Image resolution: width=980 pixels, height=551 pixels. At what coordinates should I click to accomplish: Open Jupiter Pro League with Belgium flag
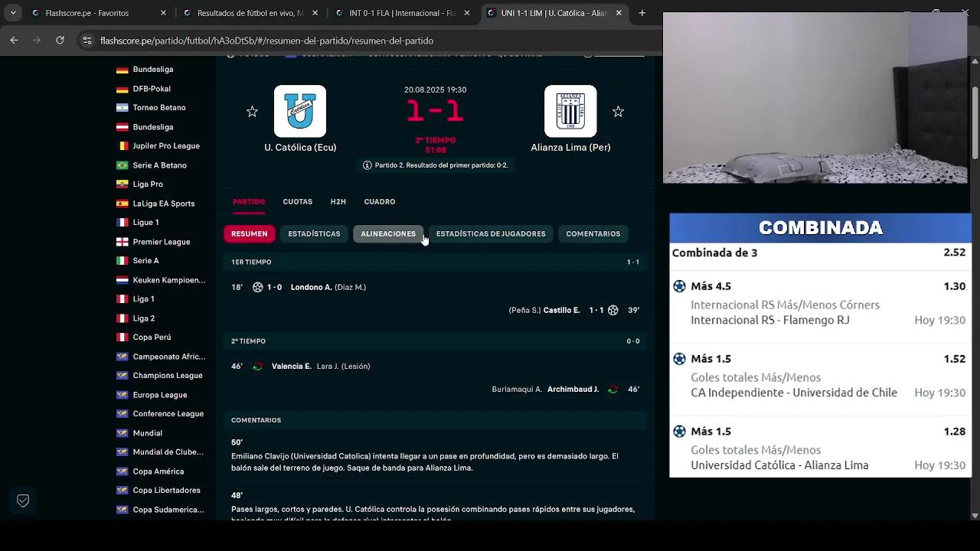tap(166, 146)
